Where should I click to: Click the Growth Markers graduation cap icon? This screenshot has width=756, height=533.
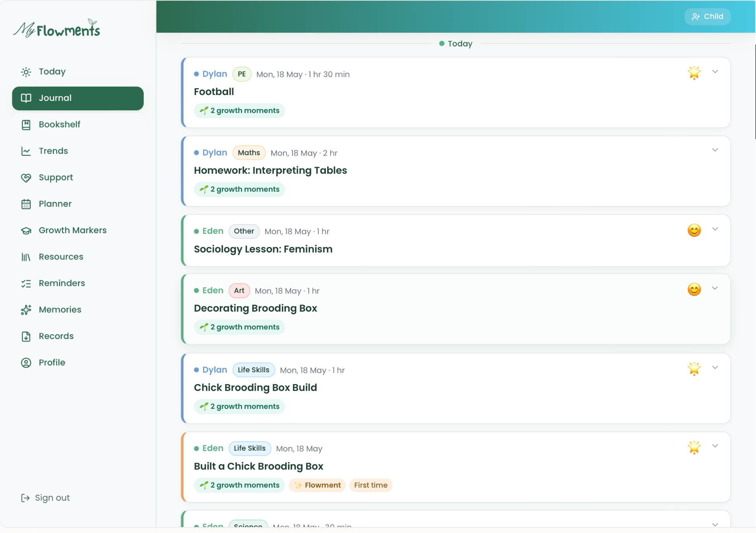click(26, 230)
